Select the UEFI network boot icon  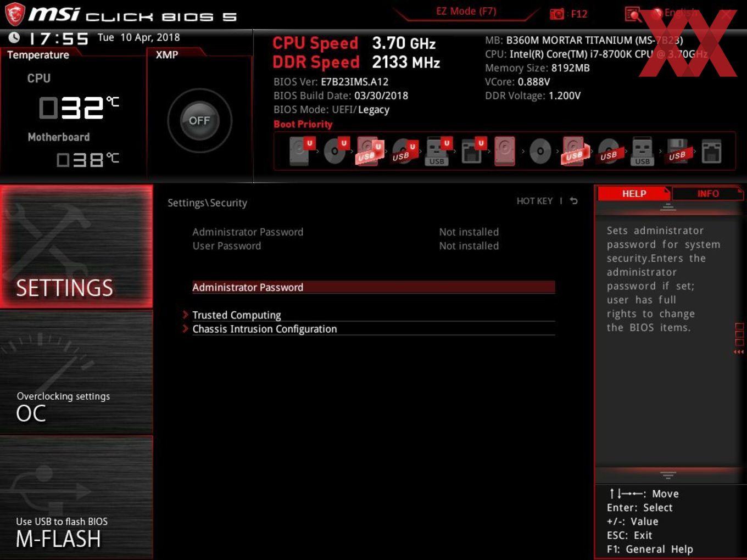[472, 151]
